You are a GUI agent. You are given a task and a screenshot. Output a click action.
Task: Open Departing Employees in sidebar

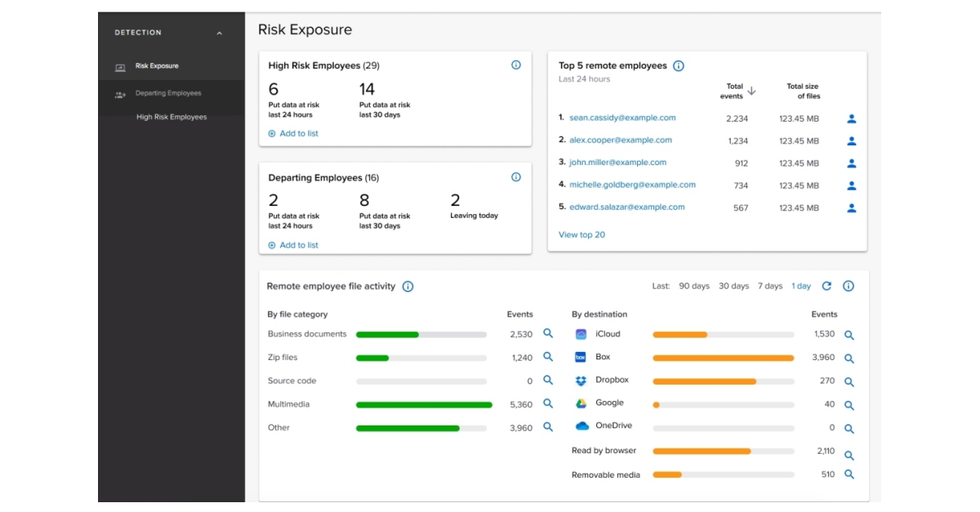pos(168,93)
